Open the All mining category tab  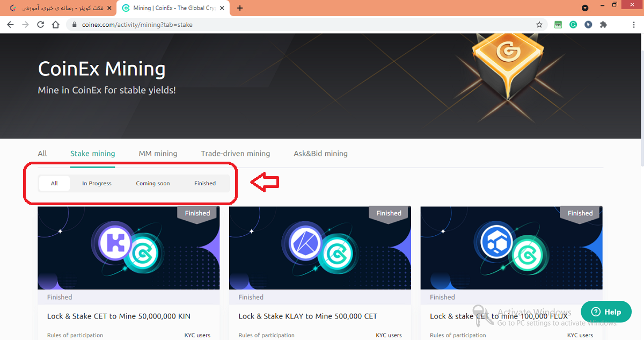pos(42,154)
